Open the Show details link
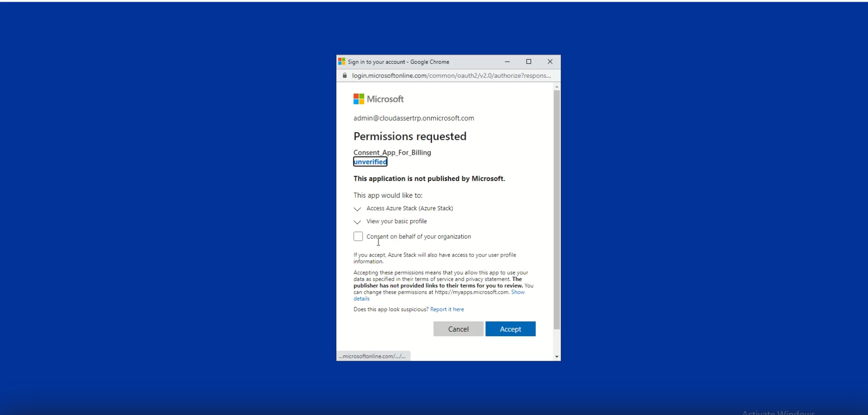Screen dimensions: 868x415 click(x=518, y=292)
